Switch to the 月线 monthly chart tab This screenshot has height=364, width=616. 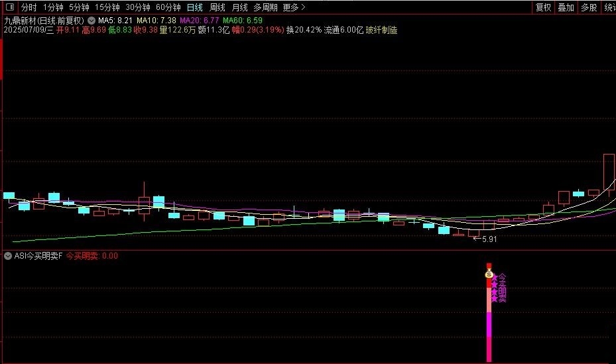[239, 7]
